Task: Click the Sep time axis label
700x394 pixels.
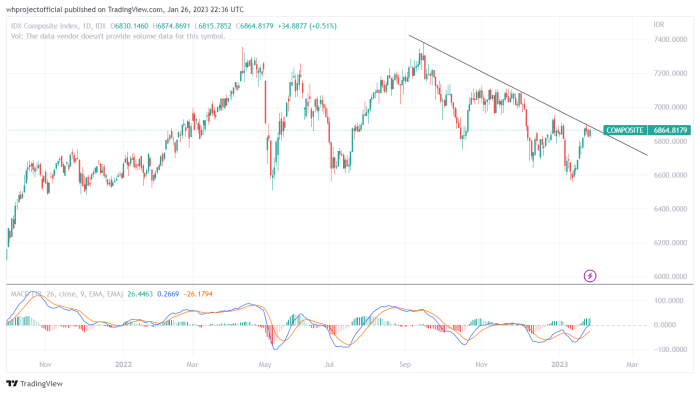Action: (405, 365)
